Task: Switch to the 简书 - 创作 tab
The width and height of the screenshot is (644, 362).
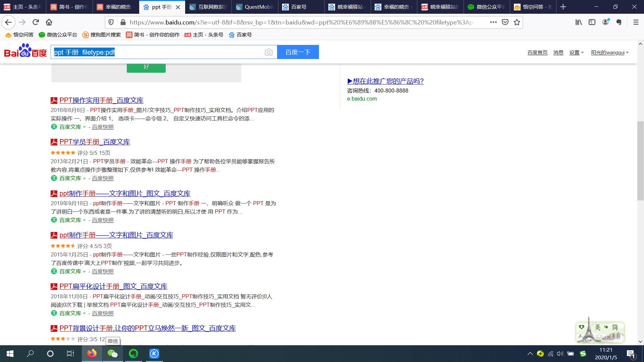Action: (69, 7)
